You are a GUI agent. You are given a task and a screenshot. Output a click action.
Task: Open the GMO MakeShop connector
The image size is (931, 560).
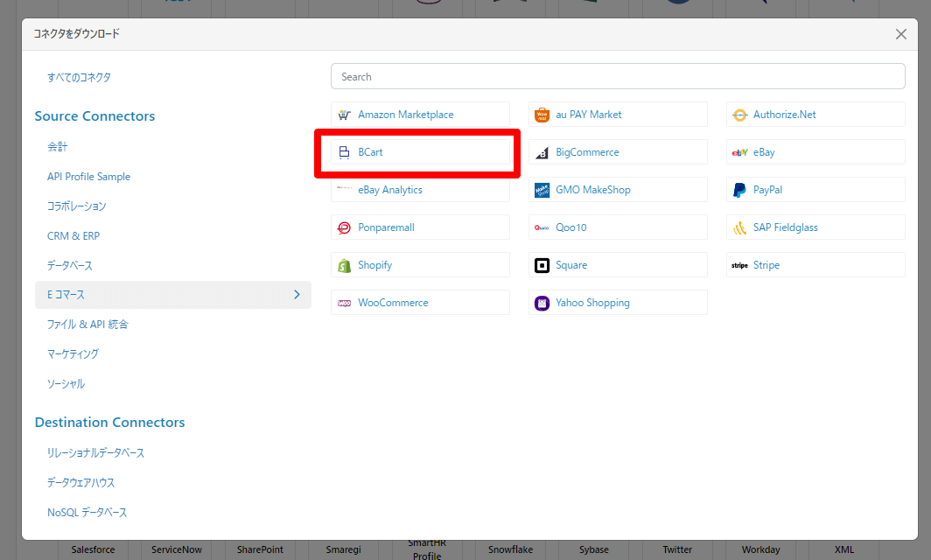(x=618, y=190)
